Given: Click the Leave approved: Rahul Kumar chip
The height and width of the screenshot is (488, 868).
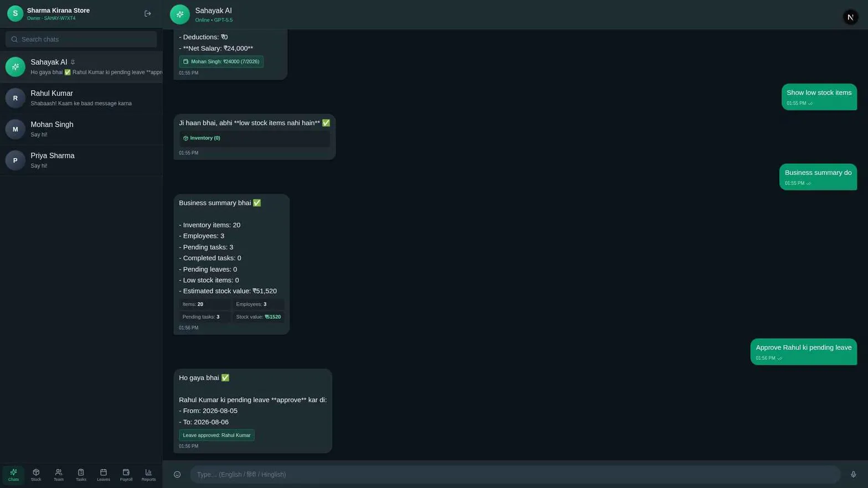Looking at the screenshot, I should click(x=216, y=435).
